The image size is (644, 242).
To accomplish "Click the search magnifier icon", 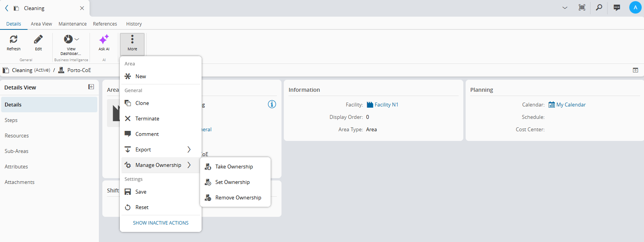I will point(599,7).
